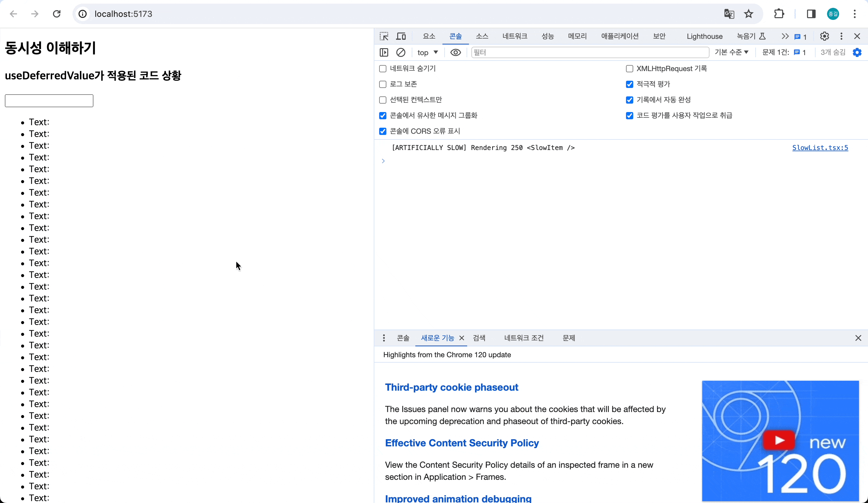Image resolution: width=868 pixels, height=503 pixels.
Task: Click the inspect element picker icon
Action: click(384, 36)
